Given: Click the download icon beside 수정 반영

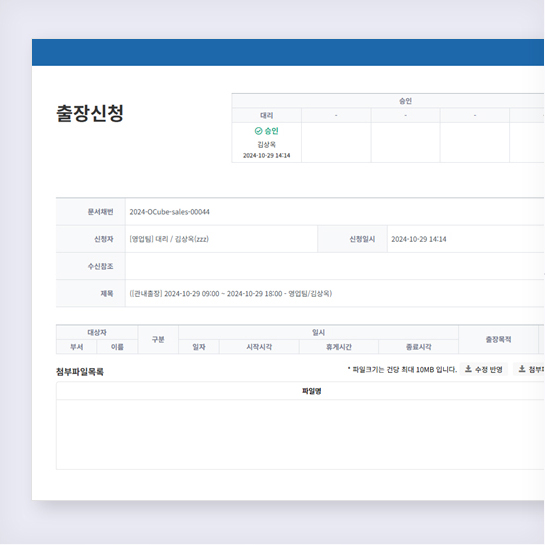Looking at the screenshot, I should tap(468, 369).
